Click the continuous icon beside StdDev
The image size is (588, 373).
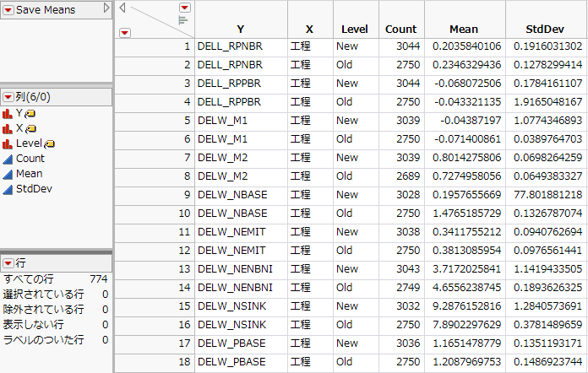tap(8, 189)
